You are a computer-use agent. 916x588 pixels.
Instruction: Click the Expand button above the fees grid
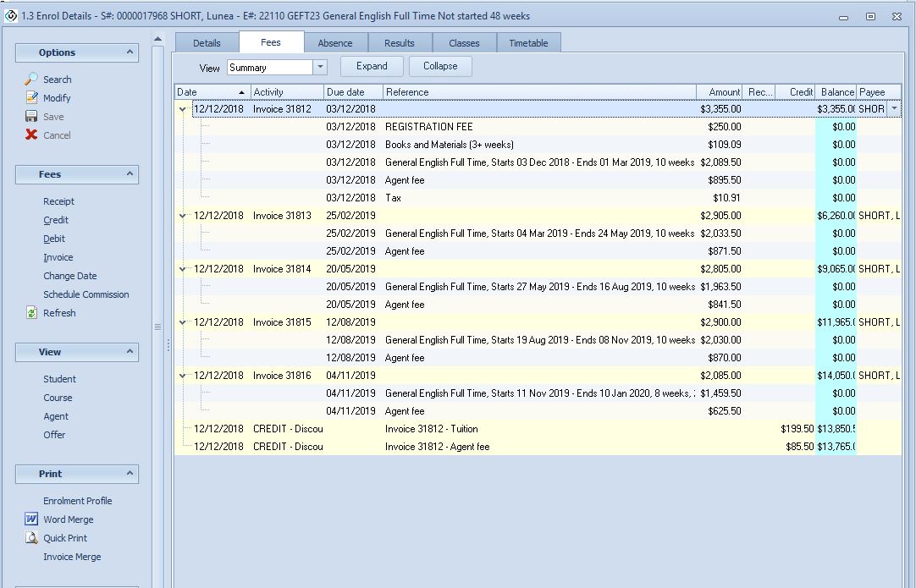click(372, 66)
